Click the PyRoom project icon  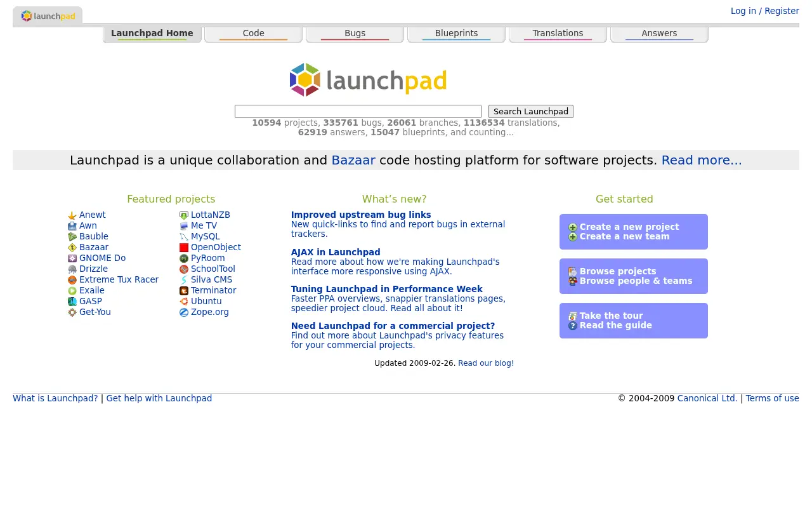point(184,258)
